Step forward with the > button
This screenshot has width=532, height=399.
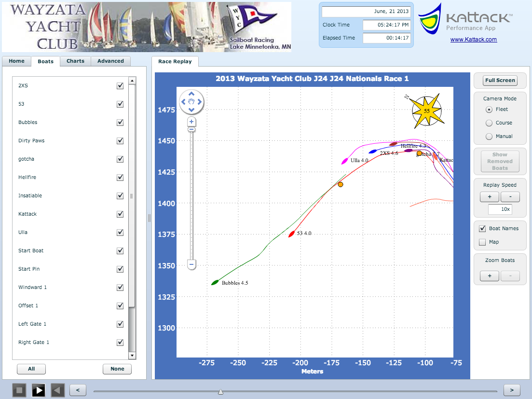(x=512, y=390)
